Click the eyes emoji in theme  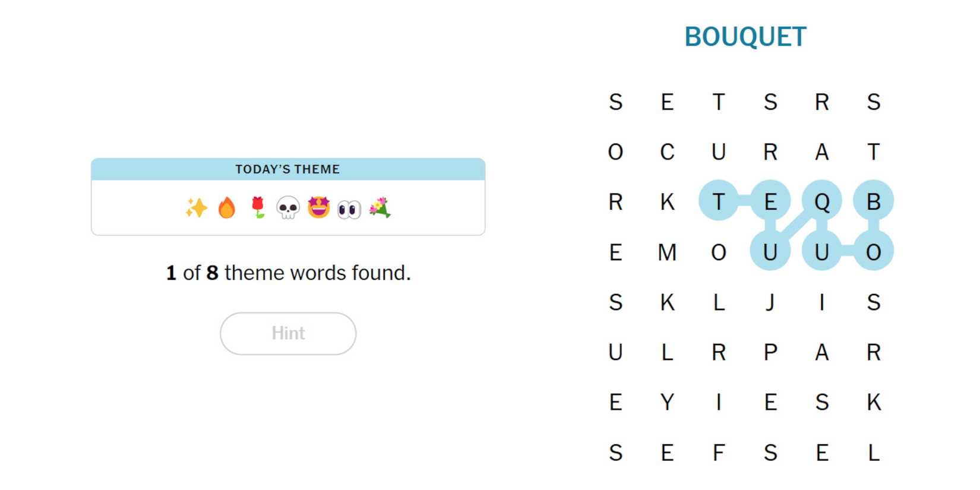[349, 209]
